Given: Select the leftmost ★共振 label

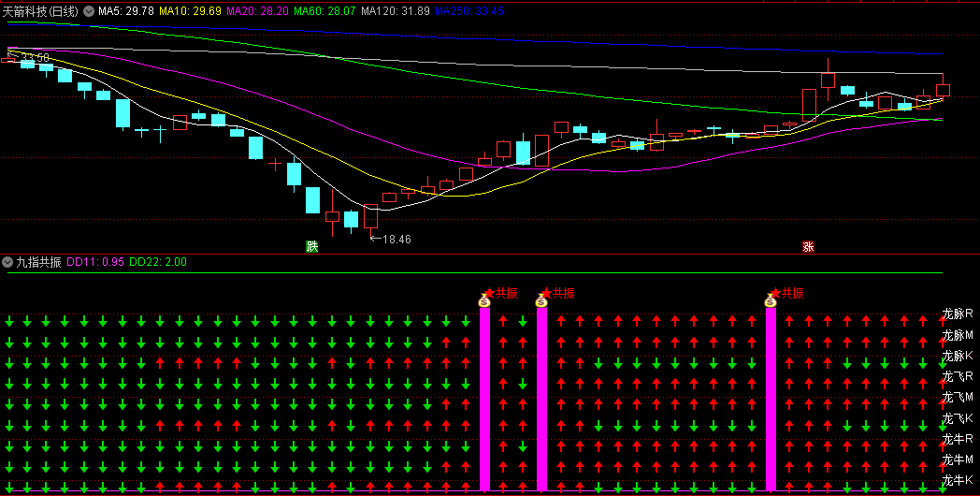Looking at the screenshot, I should pyautogui.click(x=501, y=293).
